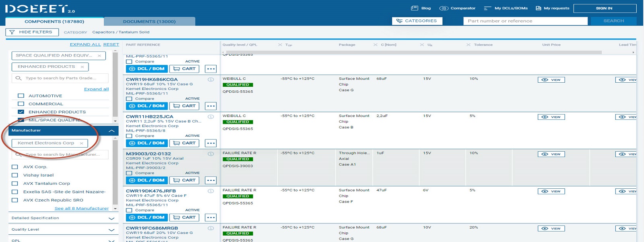The width and height of the screenshot is (644, 242).
Task: Open My DCLs/BOMs
Action: [506, 8]
